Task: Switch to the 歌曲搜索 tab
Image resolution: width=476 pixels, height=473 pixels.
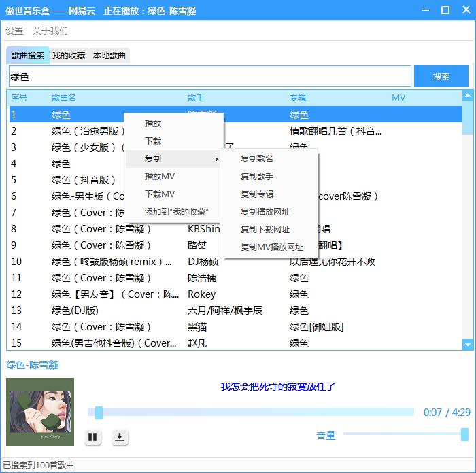Action: (x=28, y=55)
